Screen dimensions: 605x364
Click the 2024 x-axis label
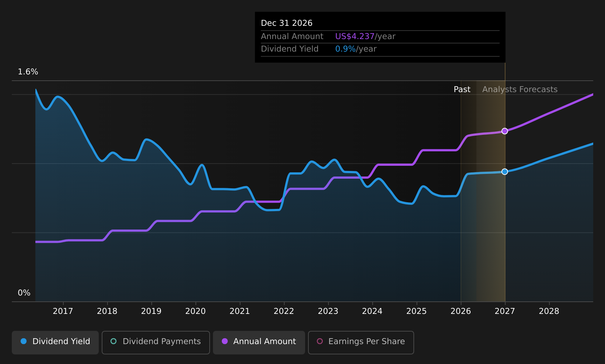pos(373,311)
